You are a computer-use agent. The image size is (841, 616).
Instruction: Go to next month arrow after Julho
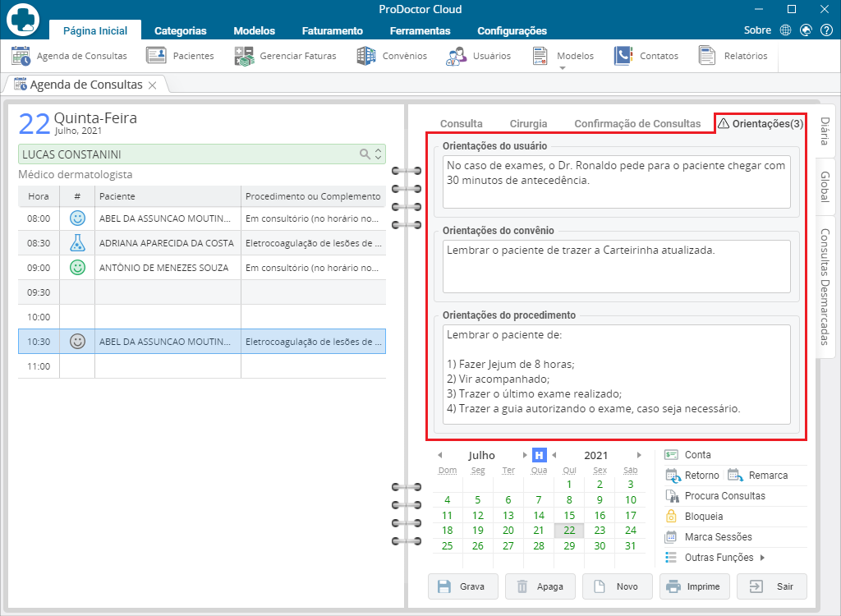point(525,455)
